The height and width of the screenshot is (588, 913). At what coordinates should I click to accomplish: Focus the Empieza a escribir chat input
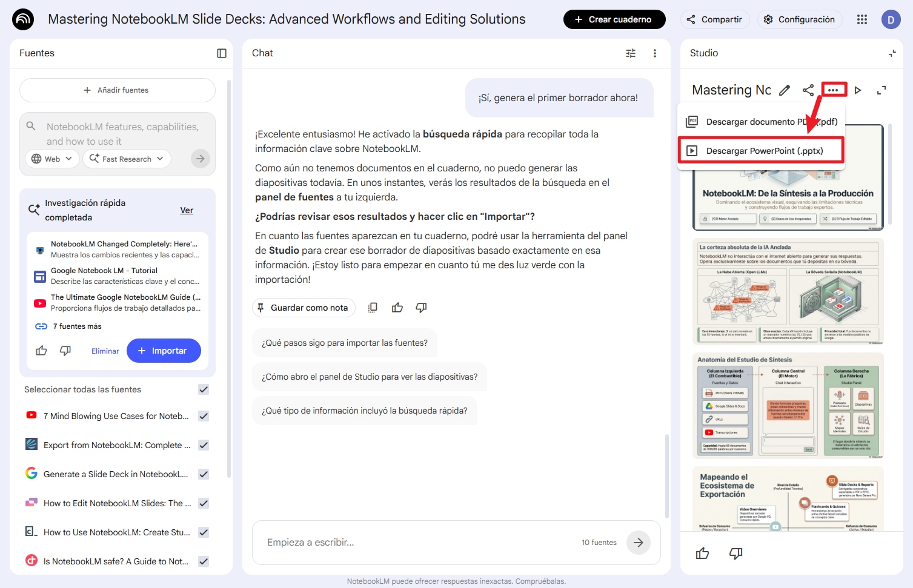click(418, 543)
